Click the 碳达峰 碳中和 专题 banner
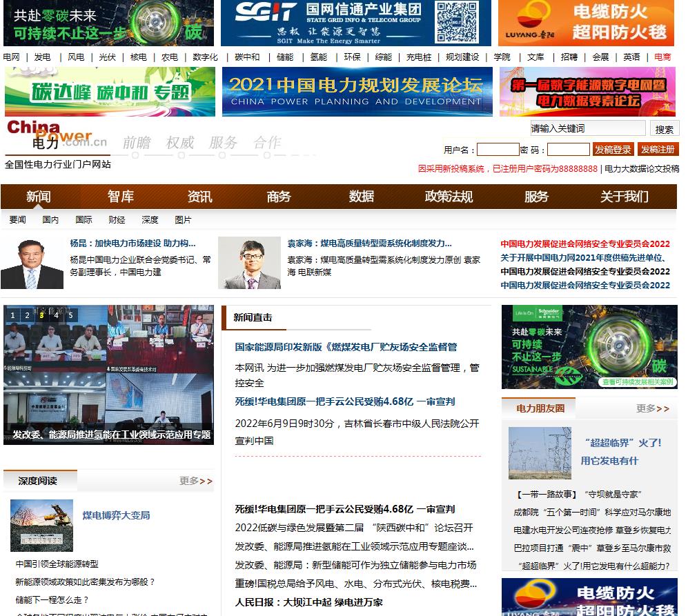 click(x=110, y=92)
